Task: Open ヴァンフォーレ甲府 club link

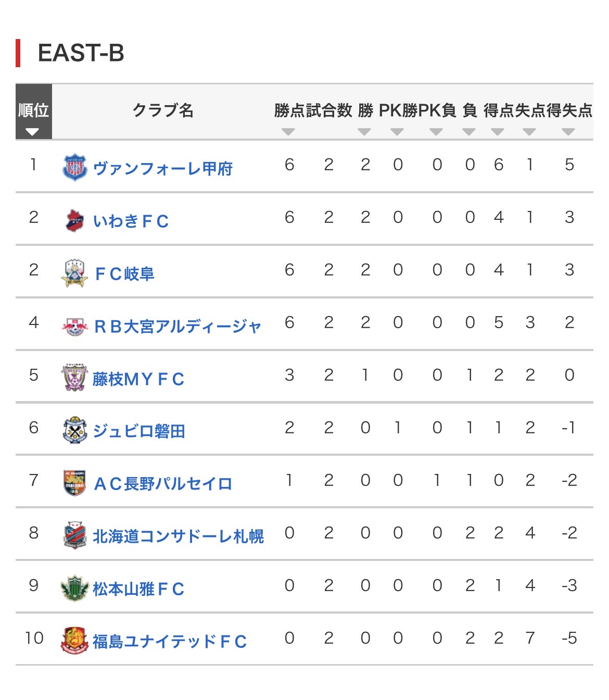Action: coord(163,168)
